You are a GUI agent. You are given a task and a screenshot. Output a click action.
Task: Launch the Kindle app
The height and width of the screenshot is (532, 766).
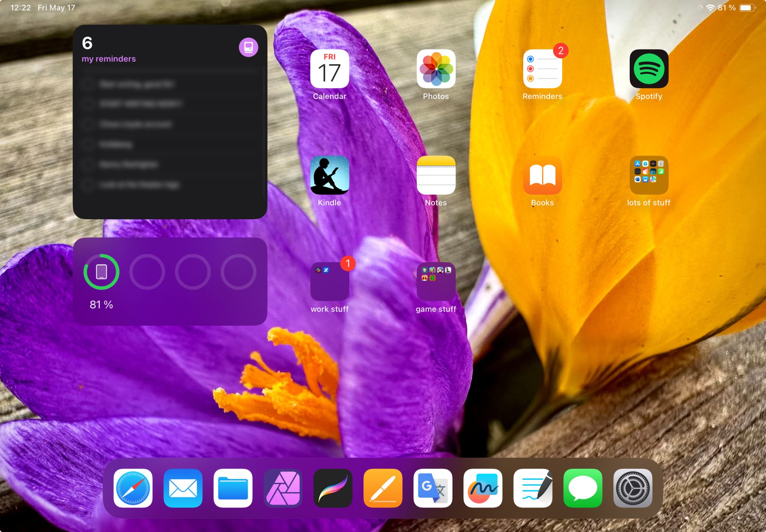click(329, 175)
